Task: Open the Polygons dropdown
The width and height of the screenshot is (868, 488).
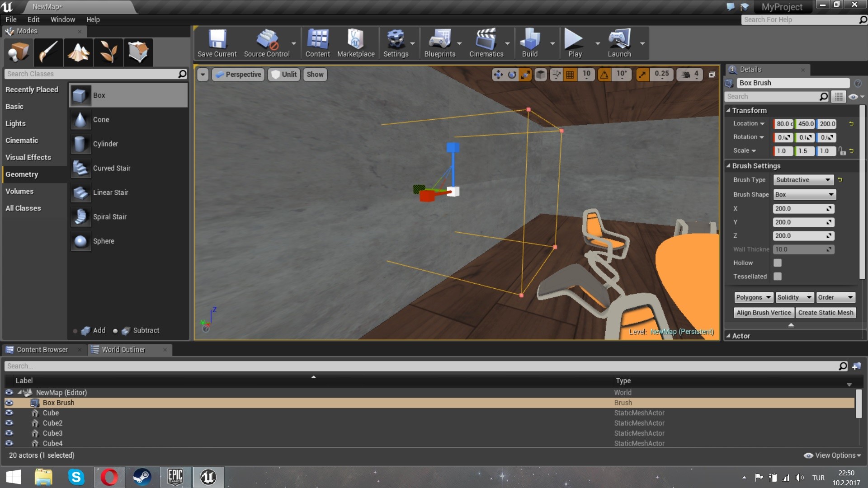Action: [x=753, y=297]
